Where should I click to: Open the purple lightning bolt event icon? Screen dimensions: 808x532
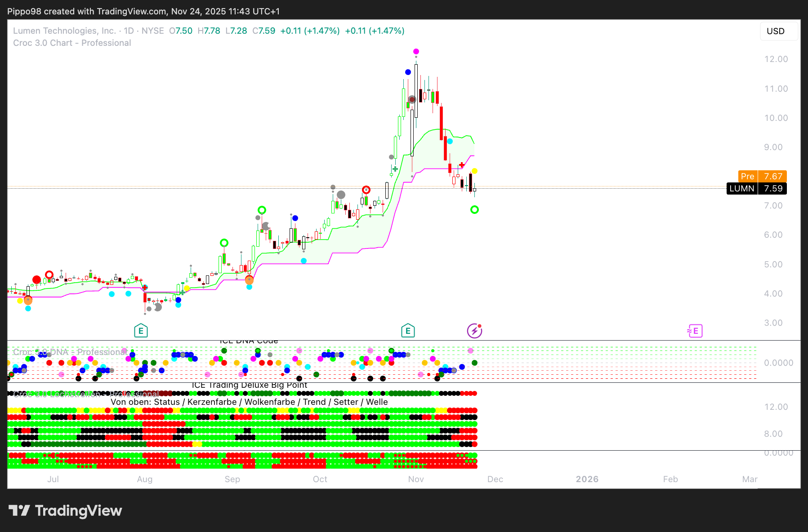tap(474, 331)
